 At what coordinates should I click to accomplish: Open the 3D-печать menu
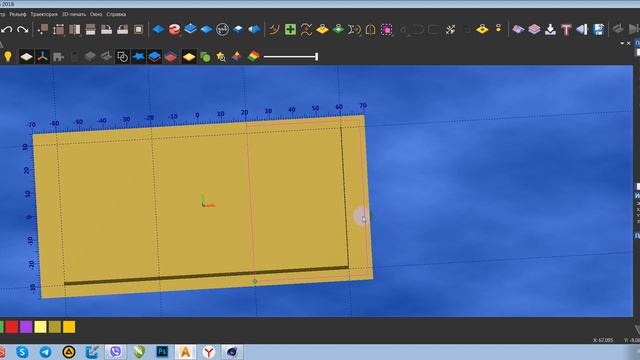[74, 14]
